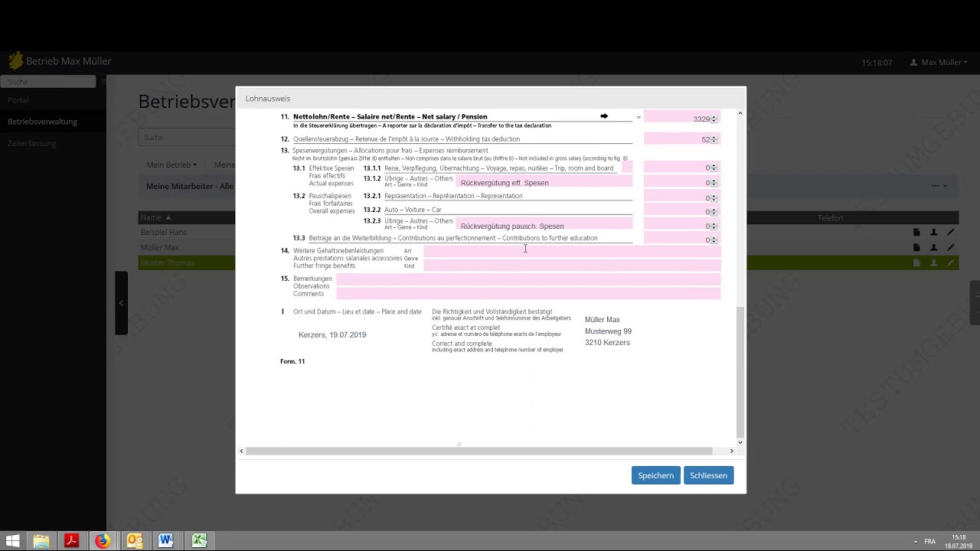
Task: Click the horizontal scroll-right arrow
Action: [731, 451]
